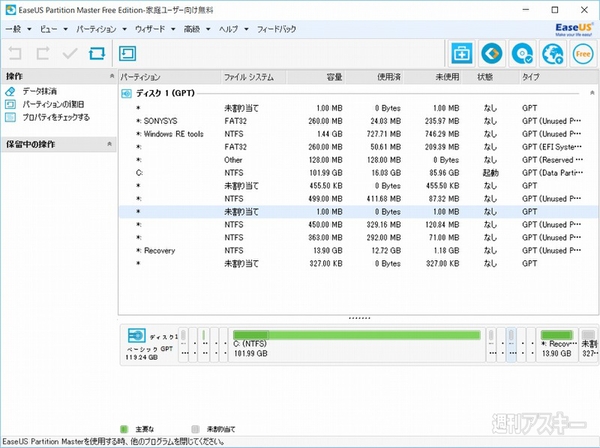Open the ヘルプ menu

pos(233,29)
